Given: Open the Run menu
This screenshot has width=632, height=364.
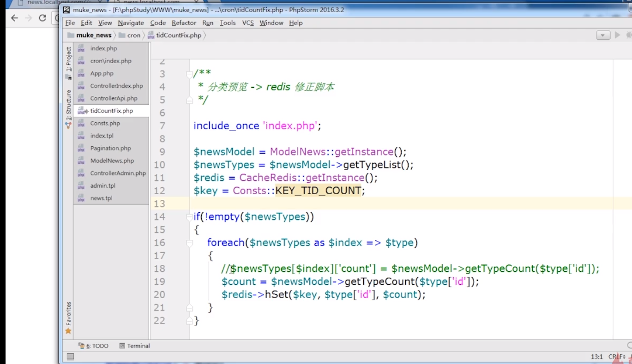Looking at the screenshot, I should (208, 23).
